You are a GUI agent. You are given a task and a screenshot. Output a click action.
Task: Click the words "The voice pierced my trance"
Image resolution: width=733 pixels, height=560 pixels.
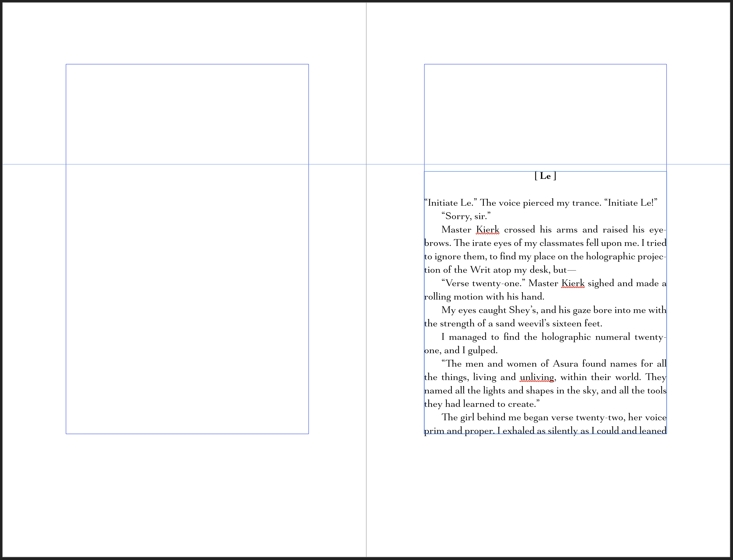[539, 203]
